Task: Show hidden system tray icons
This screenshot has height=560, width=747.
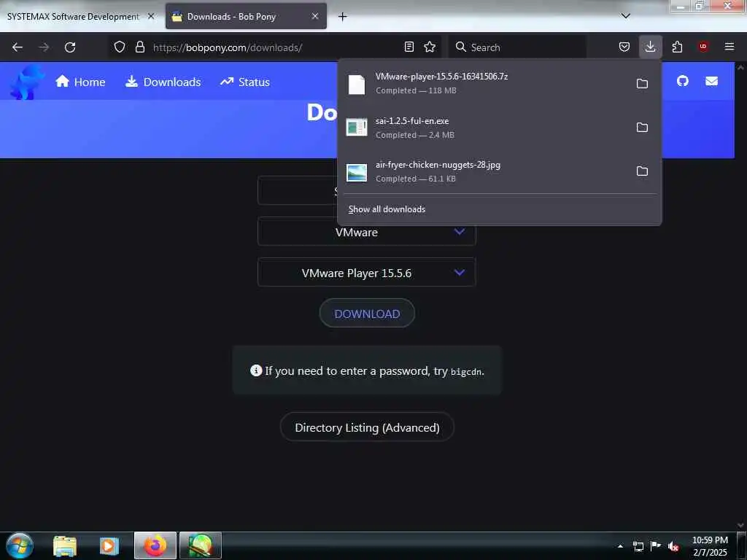Action: [x=620, y=546]
